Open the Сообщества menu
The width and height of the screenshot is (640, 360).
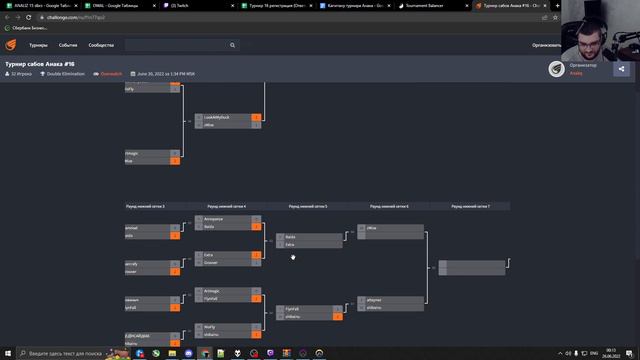(101, 45)
